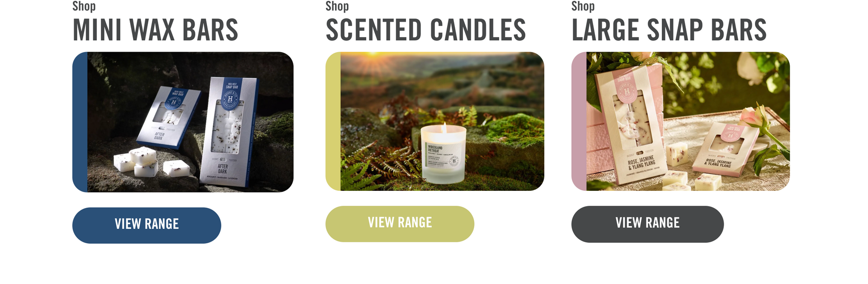Click the dark grey VIEW RANGE button
The image size is (868, 284).
pyautogui.click(x=647, y=224)
